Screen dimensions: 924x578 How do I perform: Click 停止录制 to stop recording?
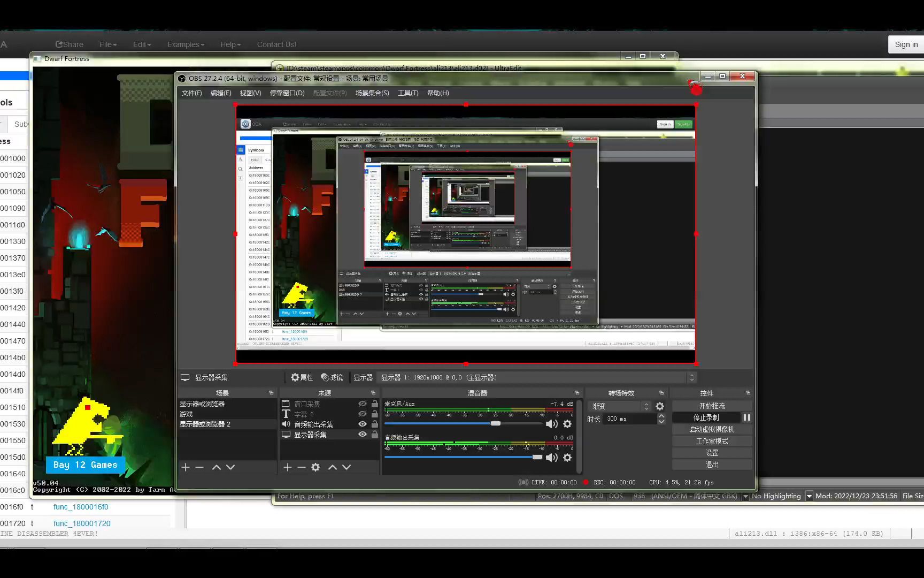tap(706, 417)
